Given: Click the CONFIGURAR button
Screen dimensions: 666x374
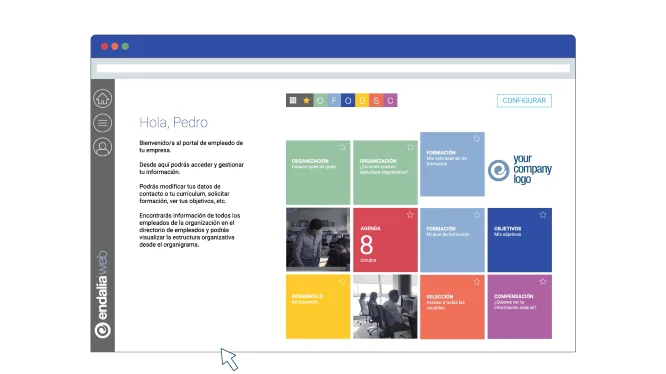Looking at the screenshot, I should 524,100.
